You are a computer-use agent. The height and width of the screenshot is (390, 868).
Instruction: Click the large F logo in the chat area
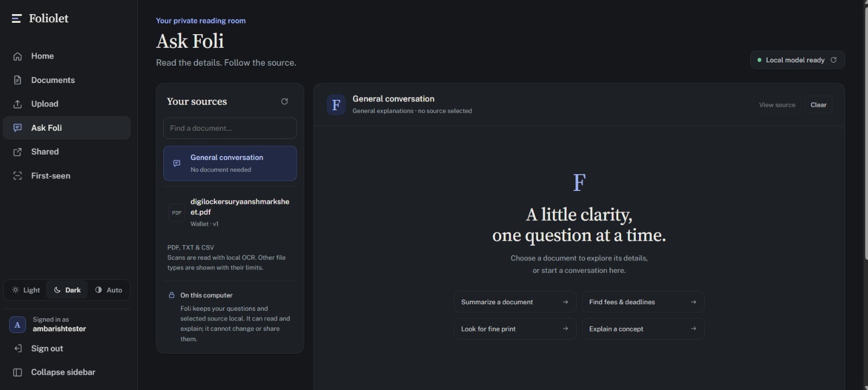[579, 182]
